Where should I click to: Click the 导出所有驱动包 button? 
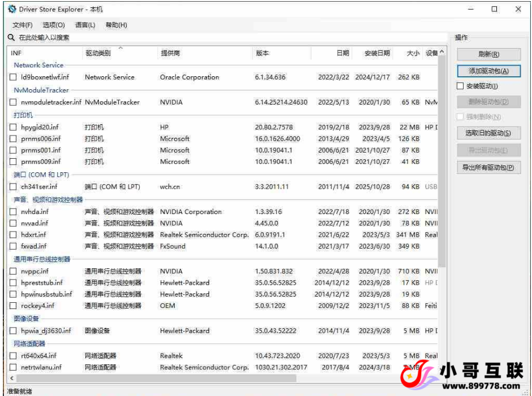(488, 166)
